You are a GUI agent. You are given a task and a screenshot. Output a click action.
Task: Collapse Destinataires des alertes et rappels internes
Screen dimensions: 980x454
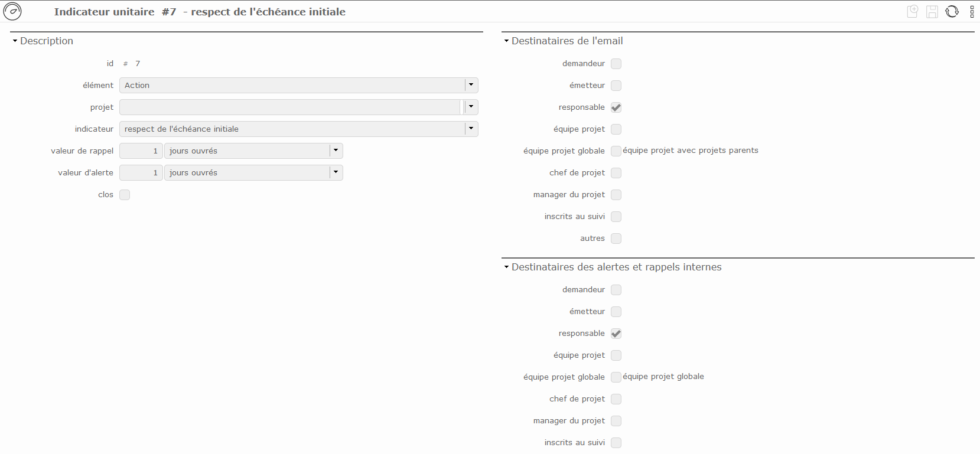click(507, 267)
